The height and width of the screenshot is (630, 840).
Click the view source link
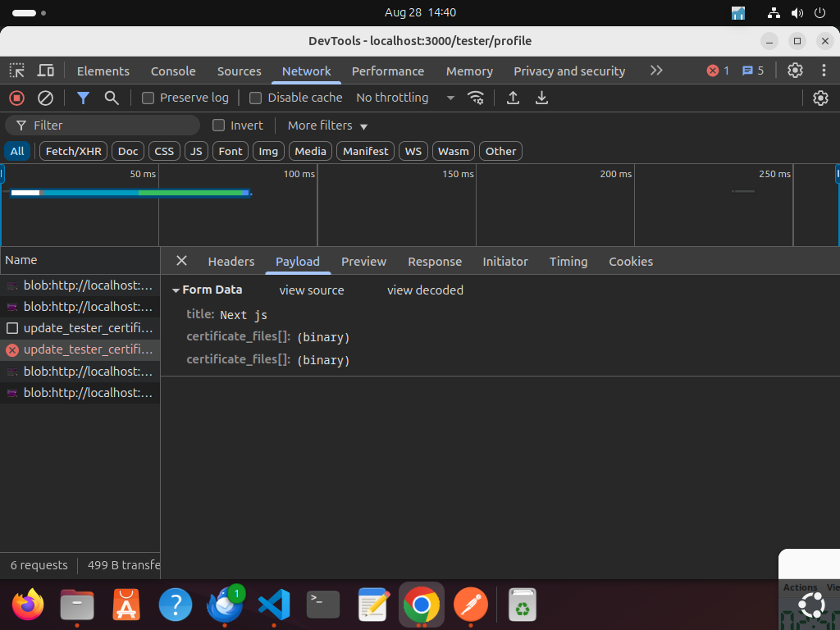coord(312,290)
